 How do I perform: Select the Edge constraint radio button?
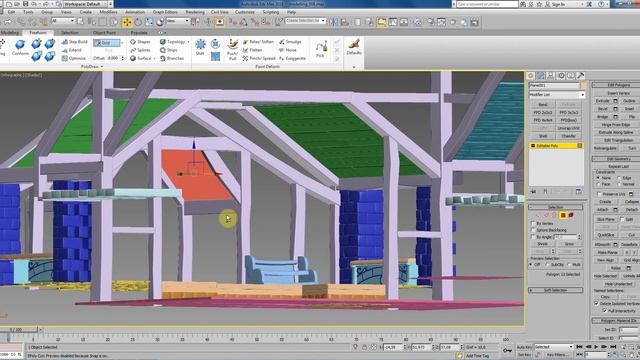pos(619,178)
